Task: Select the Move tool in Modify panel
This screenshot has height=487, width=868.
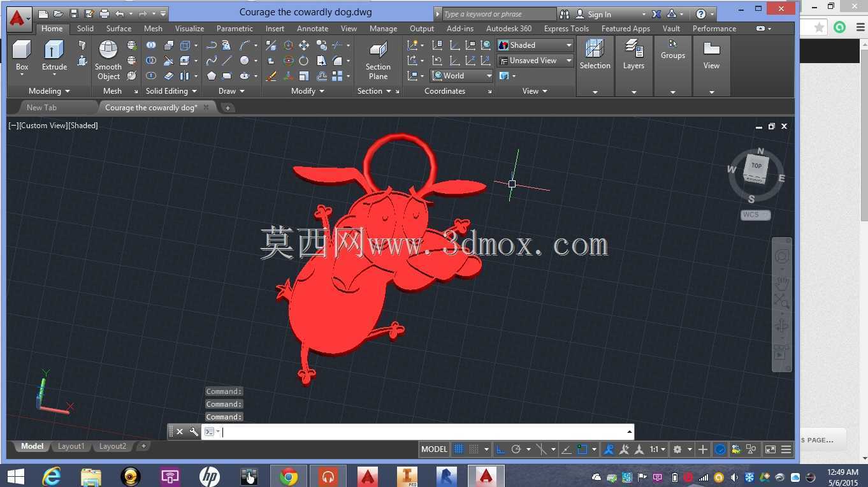Action: pos(304,45)
